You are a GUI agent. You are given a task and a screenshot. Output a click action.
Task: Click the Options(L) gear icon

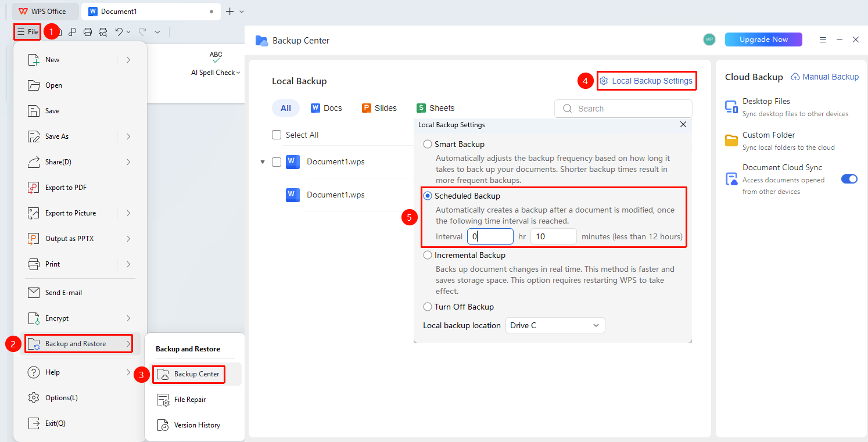click(x=34, y=398)
